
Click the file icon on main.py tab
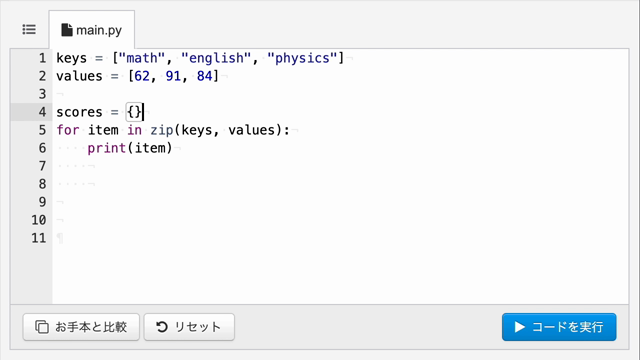[x=67, y=30]
